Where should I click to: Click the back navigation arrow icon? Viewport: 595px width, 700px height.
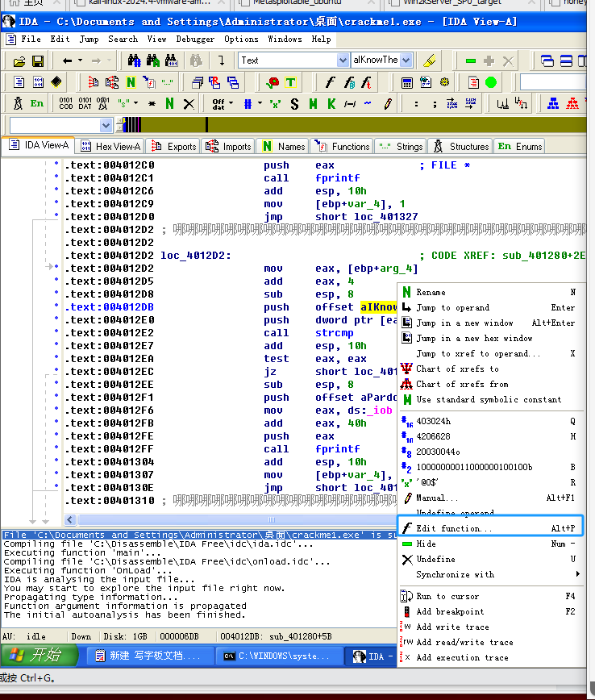pos(68,60)
